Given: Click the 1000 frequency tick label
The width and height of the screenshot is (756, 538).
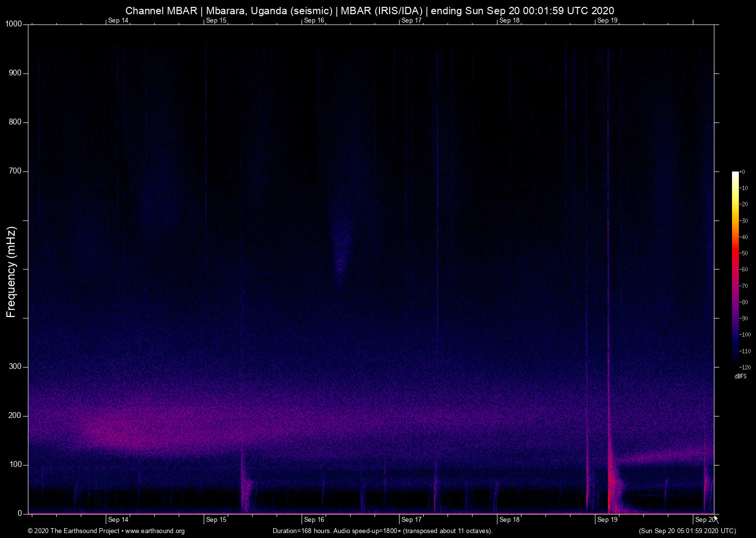Looking at the screenshot, I should pyautogui.click(x=13, y=24).
